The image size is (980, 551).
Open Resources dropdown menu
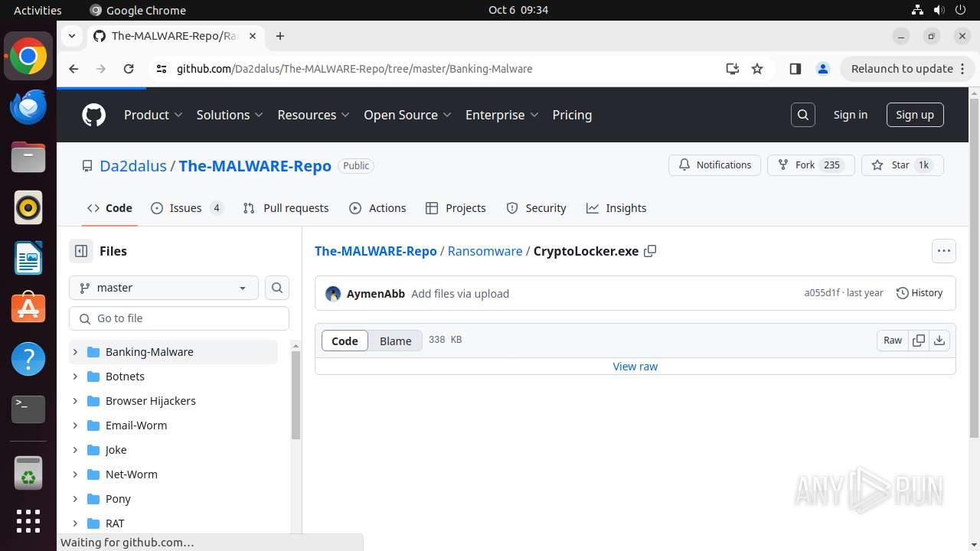coord(314,115)
